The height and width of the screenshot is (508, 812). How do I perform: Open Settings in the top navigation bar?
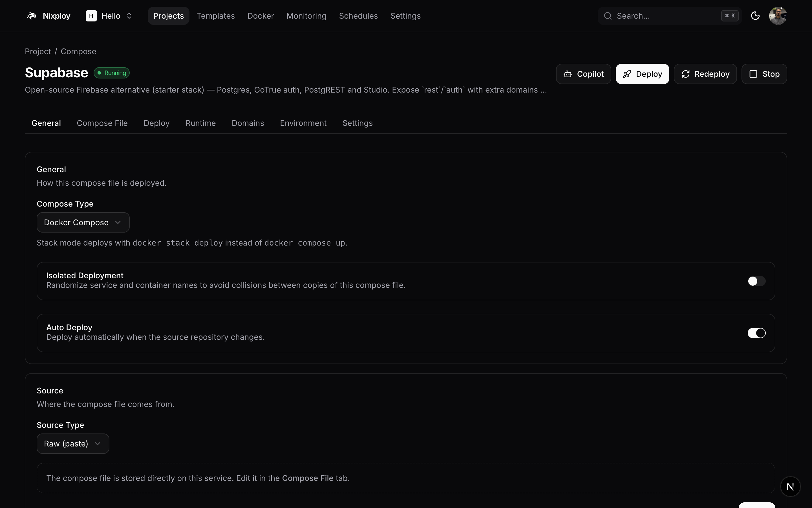coord(405,16)
